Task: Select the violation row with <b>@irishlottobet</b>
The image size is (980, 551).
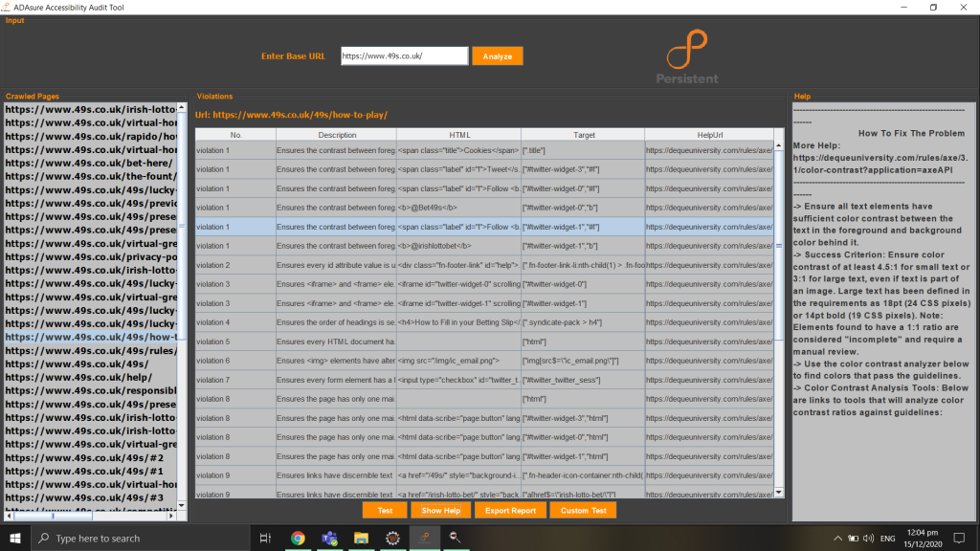Action: (x=484, y=246)
